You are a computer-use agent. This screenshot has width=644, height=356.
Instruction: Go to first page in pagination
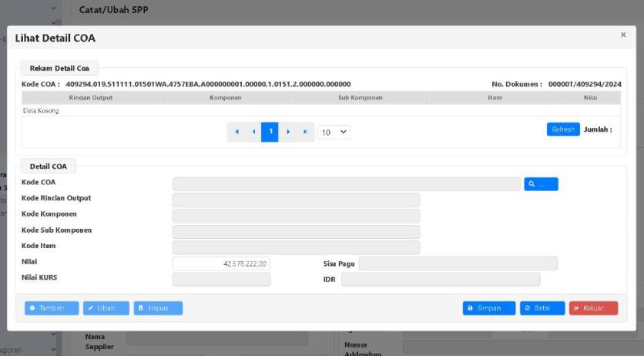[236, 132]
